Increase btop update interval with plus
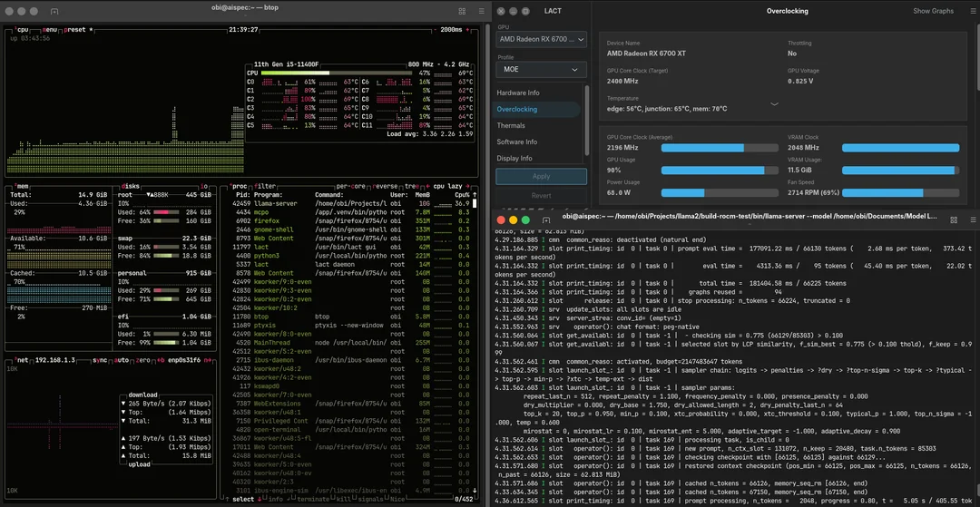The height and width of the screenshot is (507, 980). click(x=469, y=29)
